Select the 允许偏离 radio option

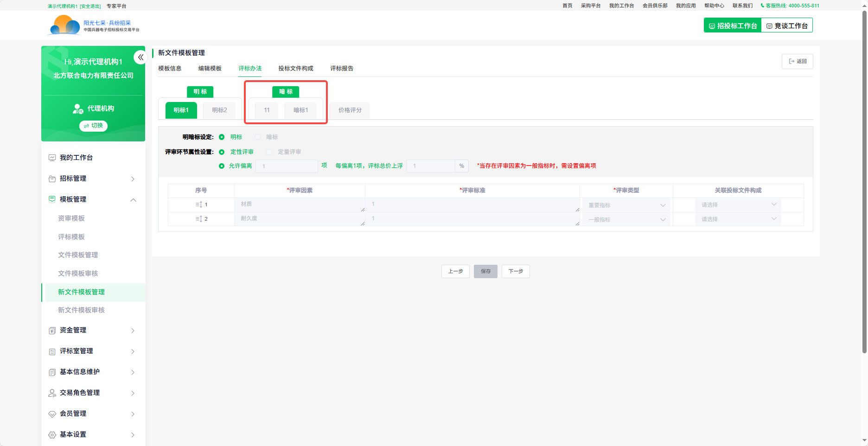(222, 166)
